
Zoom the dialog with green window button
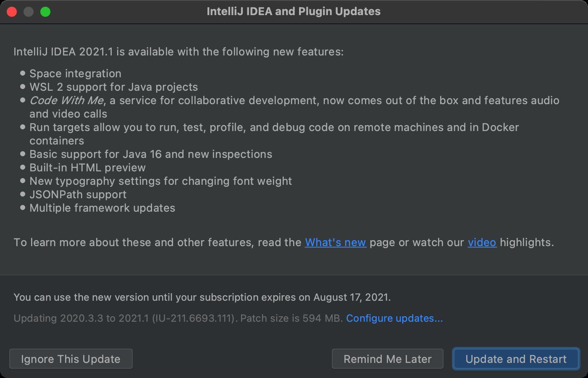(x=45, y=12)
